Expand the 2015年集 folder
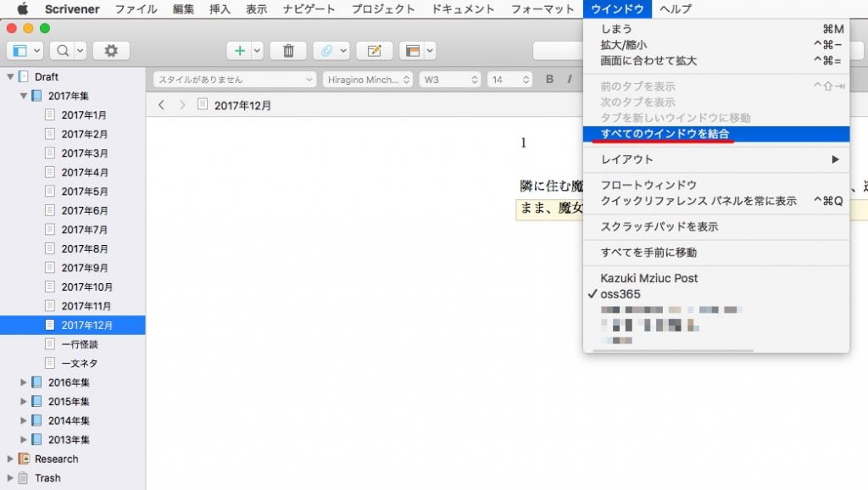Screen dimensions: 868x490 click(23, 401)
